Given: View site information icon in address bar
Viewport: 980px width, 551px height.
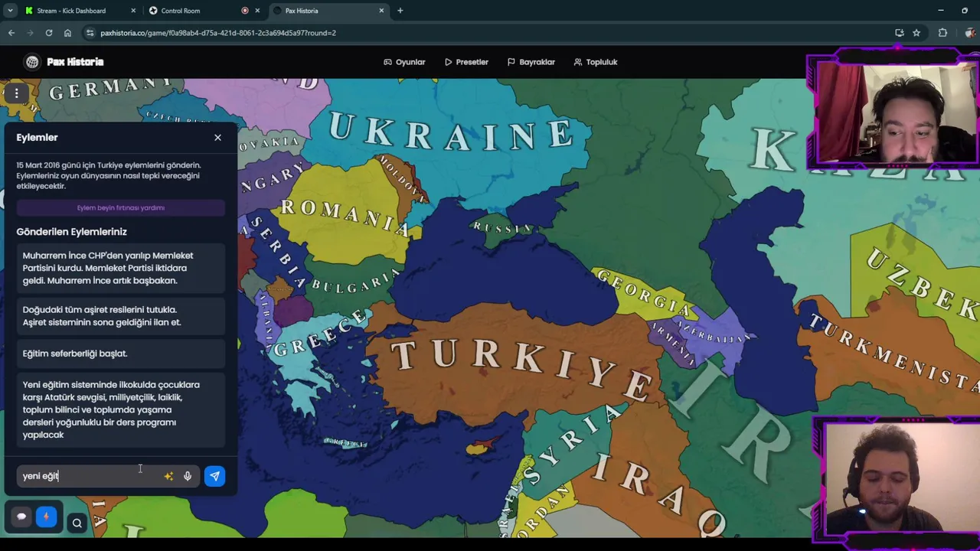Looking at the screenshot, I should (x=90, y=33).
